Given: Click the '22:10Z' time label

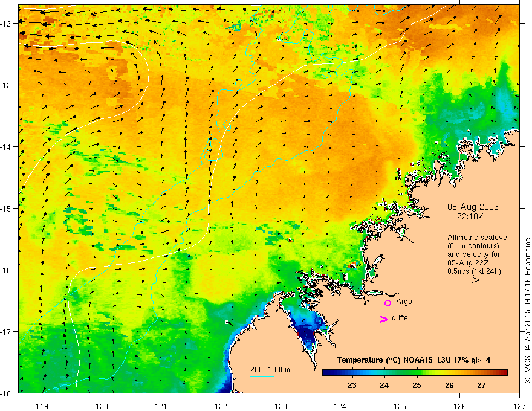Looking at the screenshot, I should pos(470,216).
